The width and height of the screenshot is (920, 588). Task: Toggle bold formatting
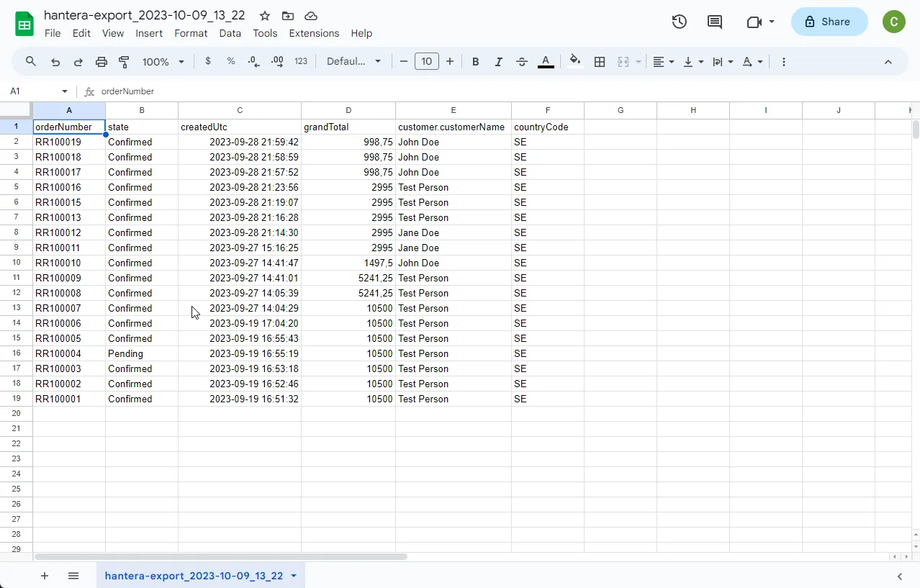[475, 61]
